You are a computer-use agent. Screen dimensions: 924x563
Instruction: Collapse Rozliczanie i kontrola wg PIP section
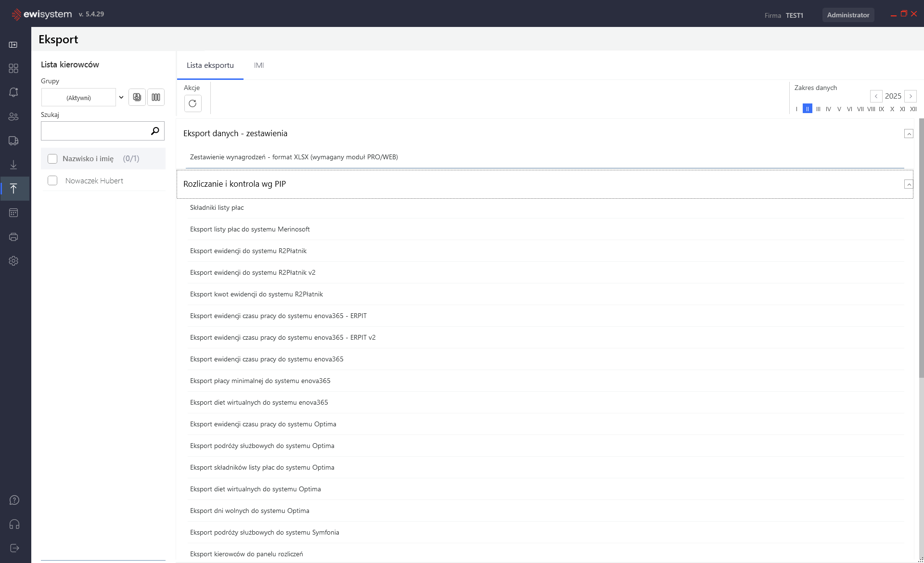909,184
